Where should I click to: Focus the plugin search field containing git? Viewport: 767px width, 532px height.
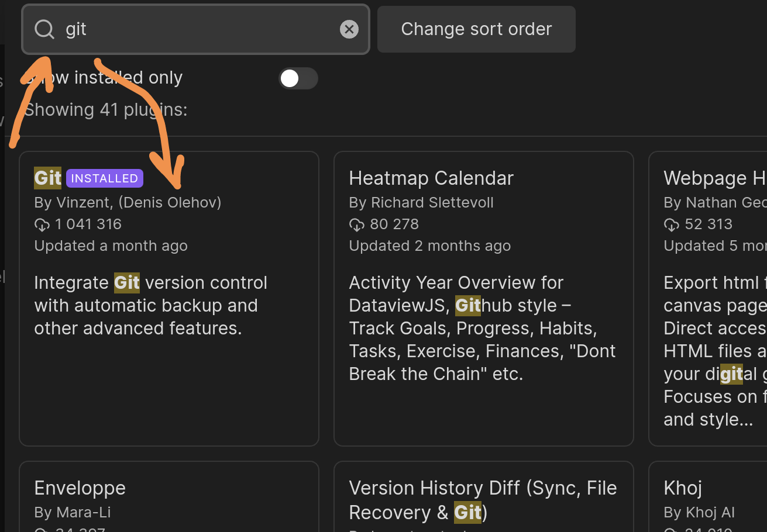pos(199,29)
